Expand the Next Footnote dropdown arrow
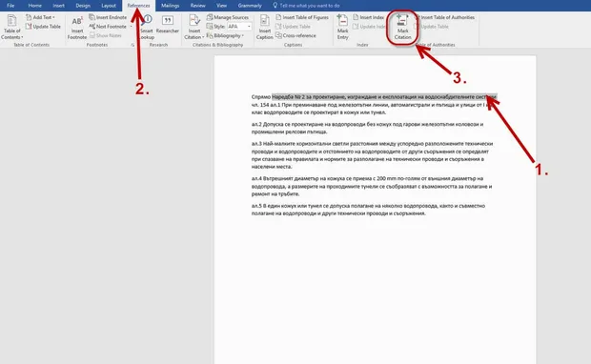 pyautogui.click(x=132, y=27)
